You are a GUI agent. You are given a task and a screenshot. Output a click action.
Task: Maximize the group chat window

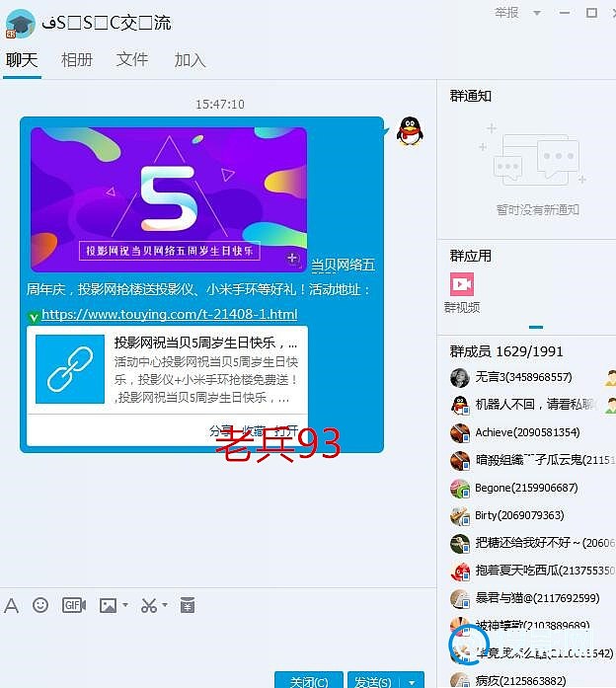(592, 13)
